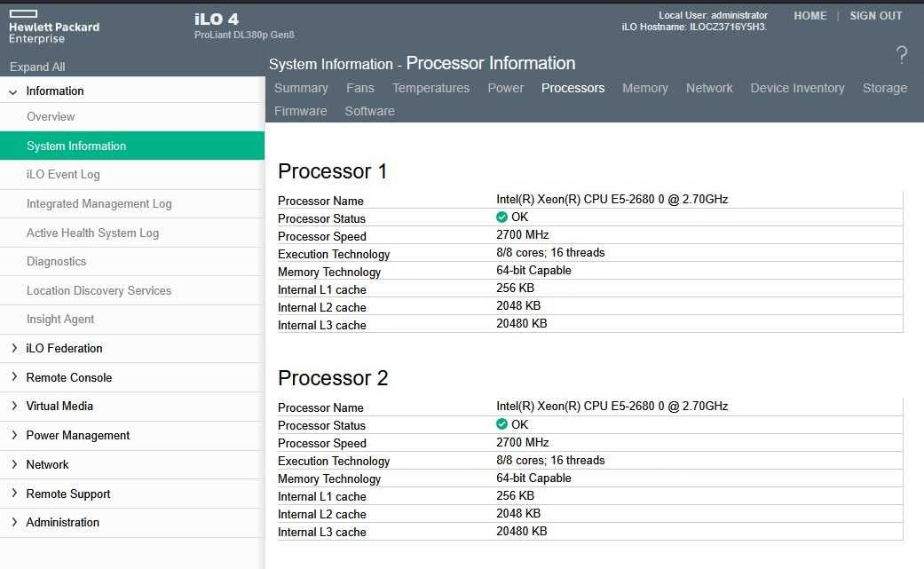Viewport: 924px width, 569px height.
Task: Select System Information in the sidebar
Action: tap(132, 146)
